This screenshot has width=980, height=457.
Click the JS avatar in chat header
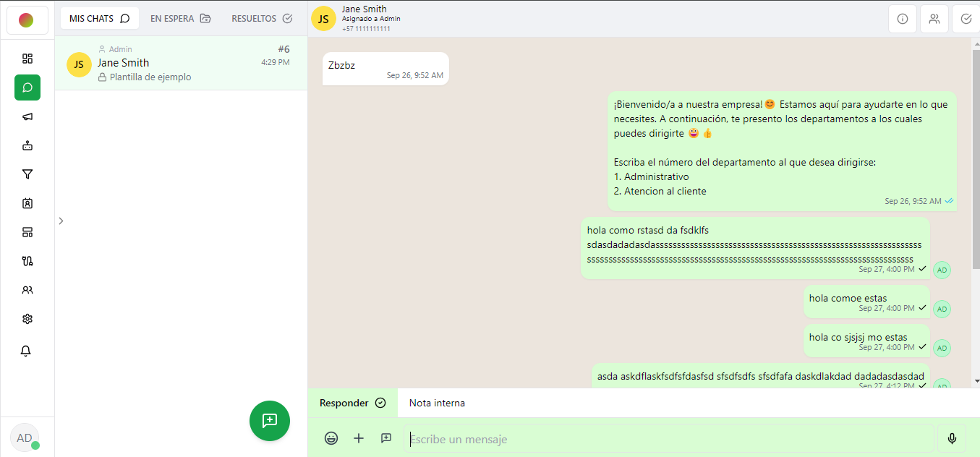(323, 19)
